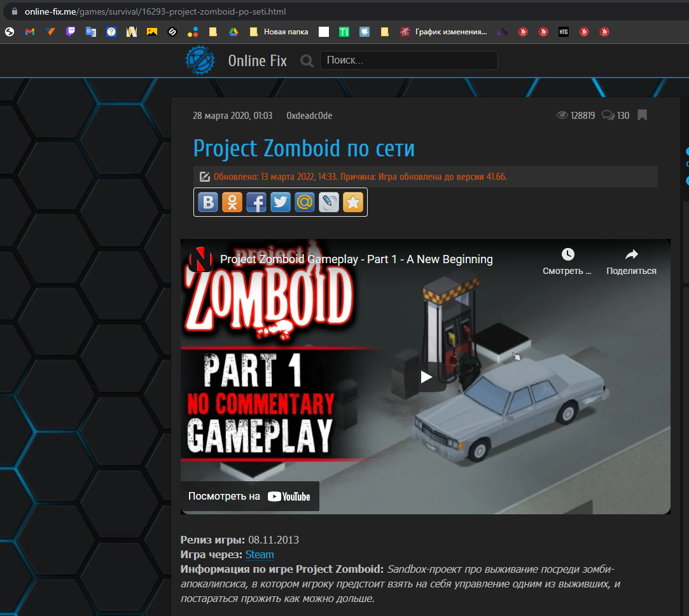Click the Обновлено update notice text
Image resolution: width=689 pixels, height=616 pixels.
click(x=360, y=177)
